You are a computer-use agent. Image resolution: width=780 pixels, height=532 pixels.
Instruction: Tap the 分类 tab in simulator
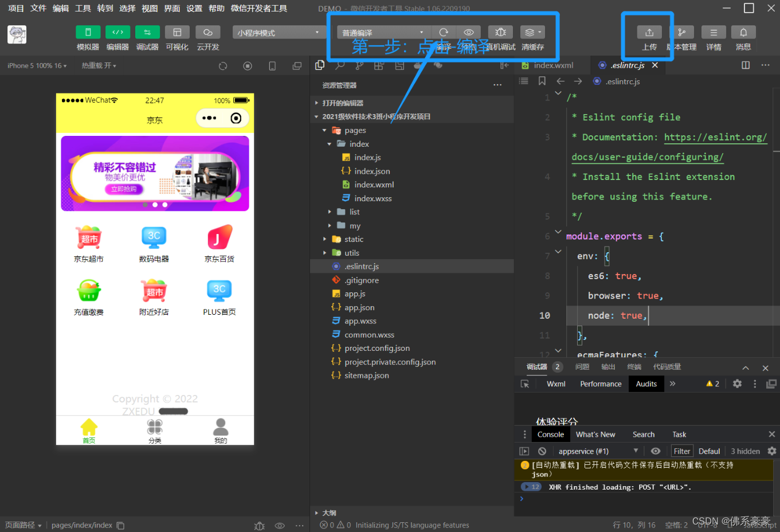click(155, 432)
